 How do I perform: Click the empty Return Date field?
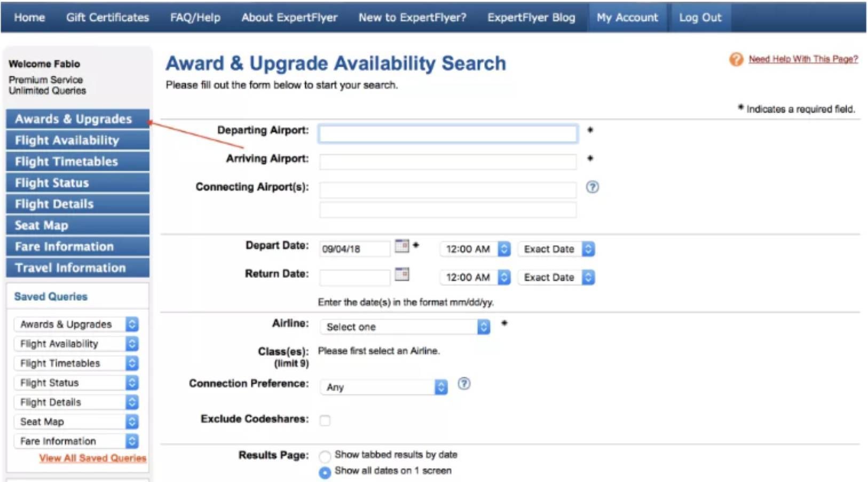coord(354,277)
